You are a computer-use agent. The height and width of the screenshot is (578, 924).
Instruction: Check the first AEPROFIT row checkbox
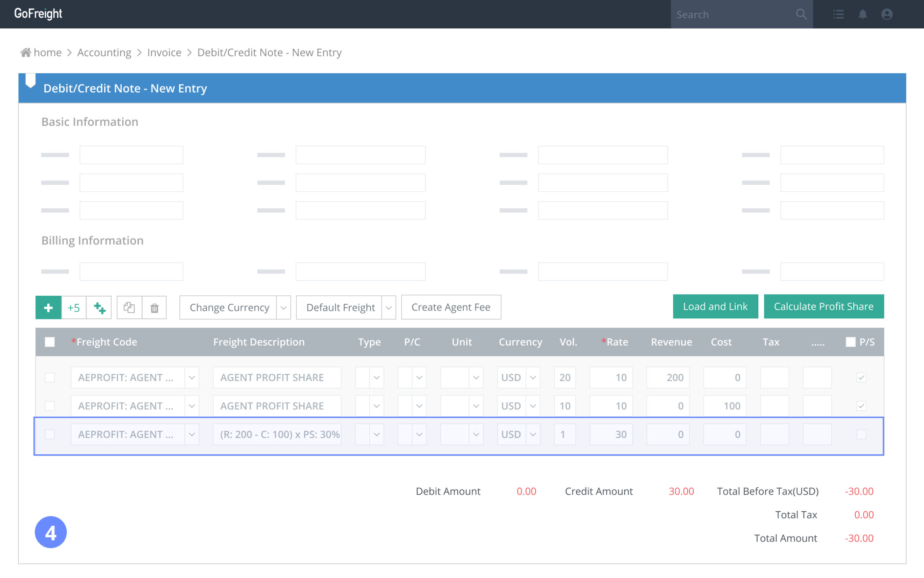click(x=50, y=377)
